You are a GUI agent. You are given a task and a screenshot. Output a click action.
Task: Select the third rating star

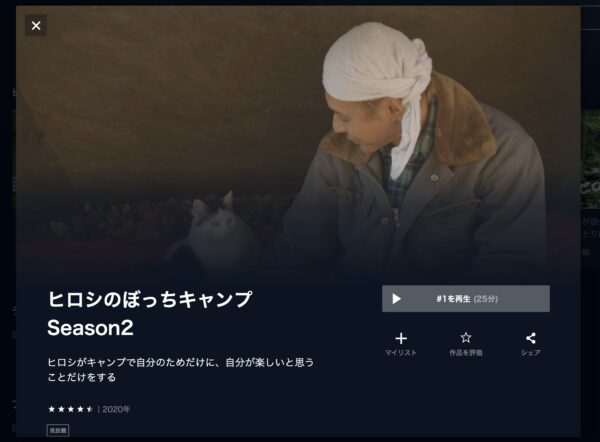tap(71, 409)
